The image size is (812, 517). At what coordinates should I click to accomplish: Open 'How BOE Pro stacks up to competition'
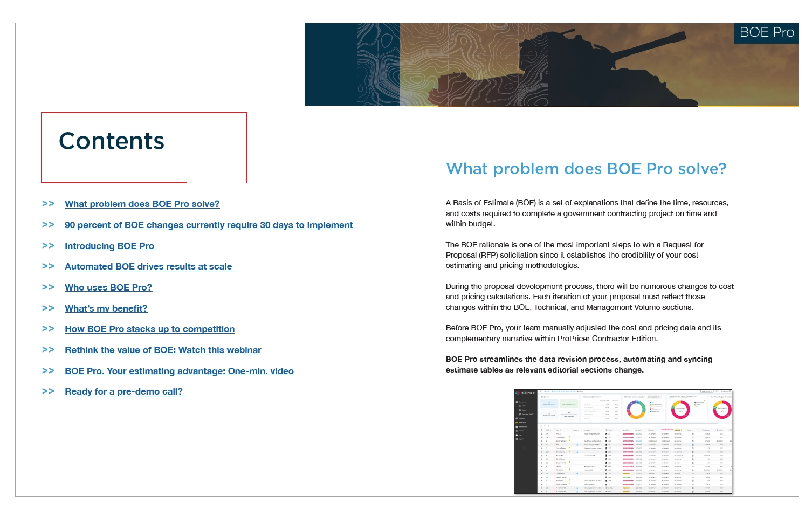(150, 329)
